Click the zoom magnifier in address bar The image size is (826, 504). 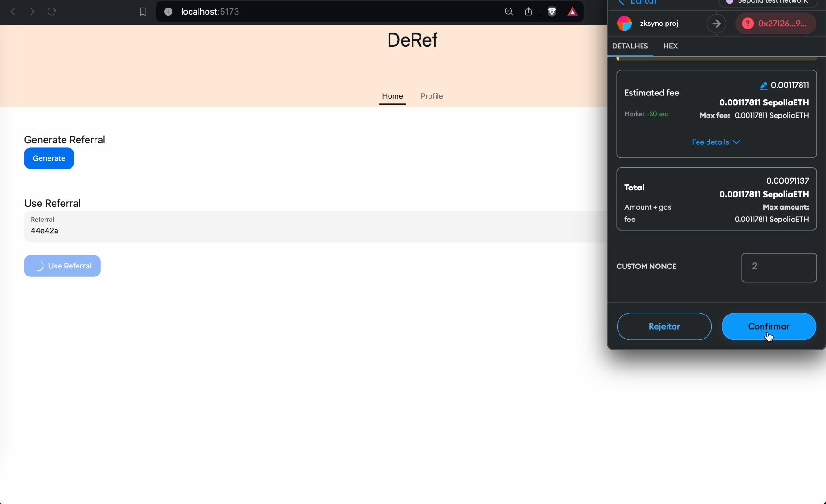click(x=509, y=12)
